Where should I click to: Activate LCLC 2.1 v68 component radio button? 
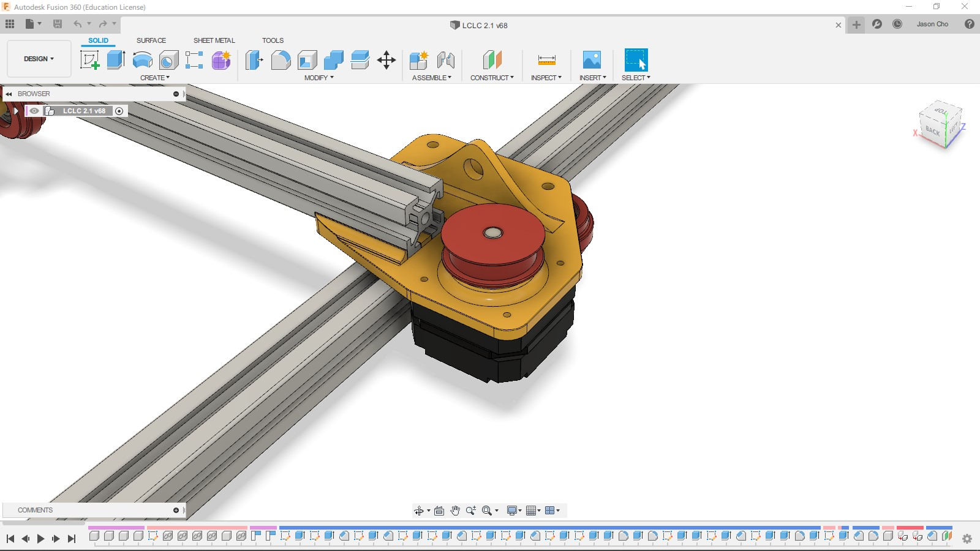(119, 111)
